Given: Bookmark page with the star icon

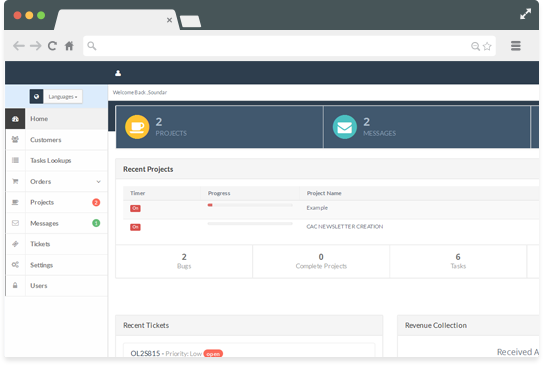Looking at the screenshot, I should point(487,46).
